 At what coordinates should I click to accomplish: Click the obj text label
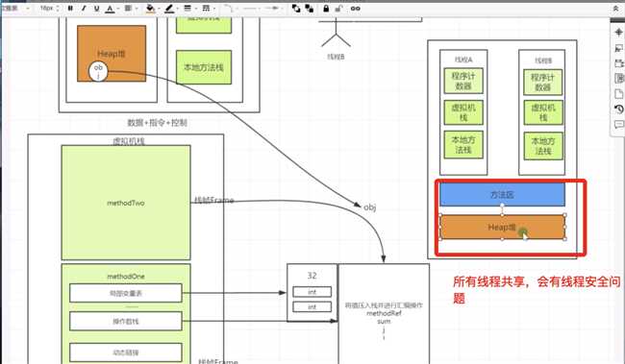pyautogui.click(x=370, y=207)
